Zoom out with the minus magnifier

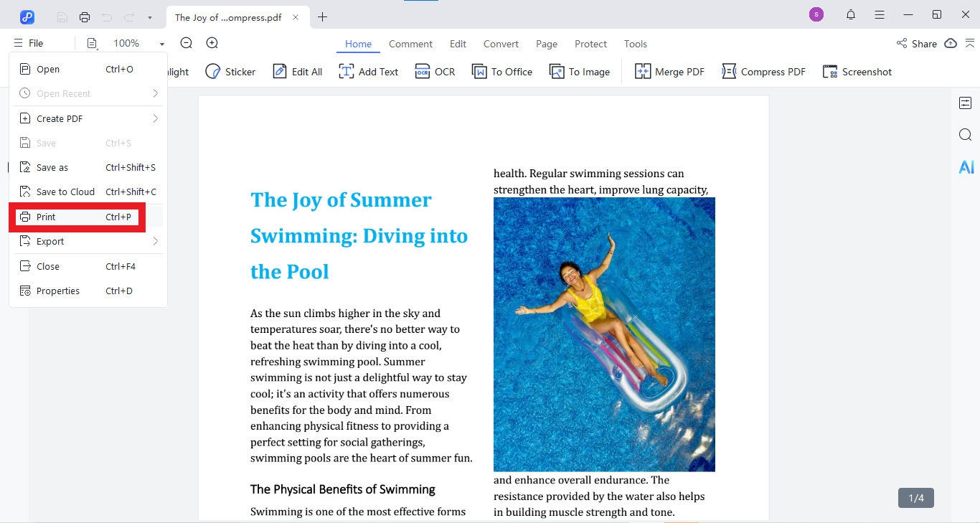tap(187, 43)
